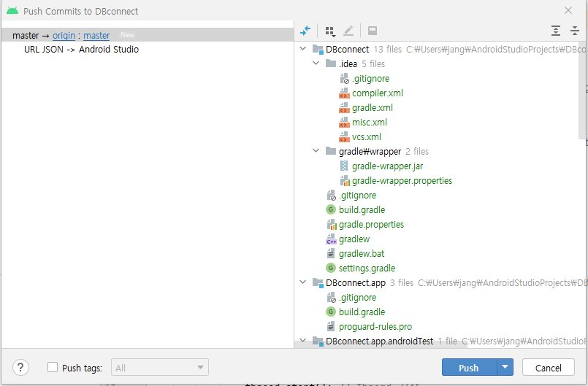
Task: Click the settings.gradle Gradle icon
Action: pos(330,268)
